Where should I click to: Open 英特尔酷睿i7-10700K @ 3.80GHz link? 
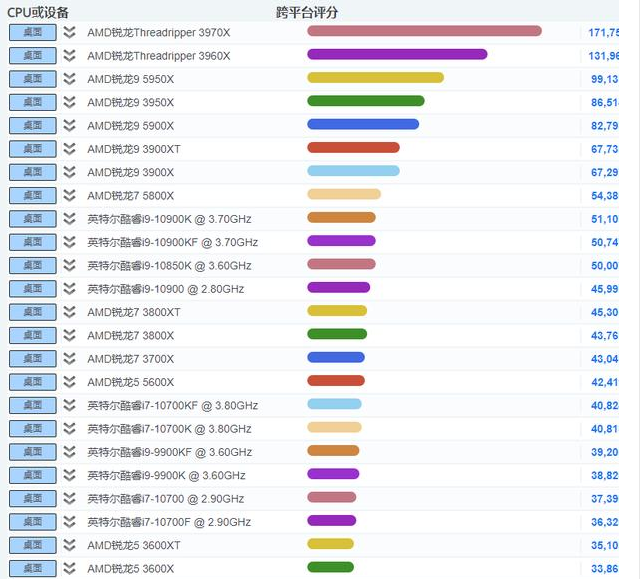pos(169,429)
